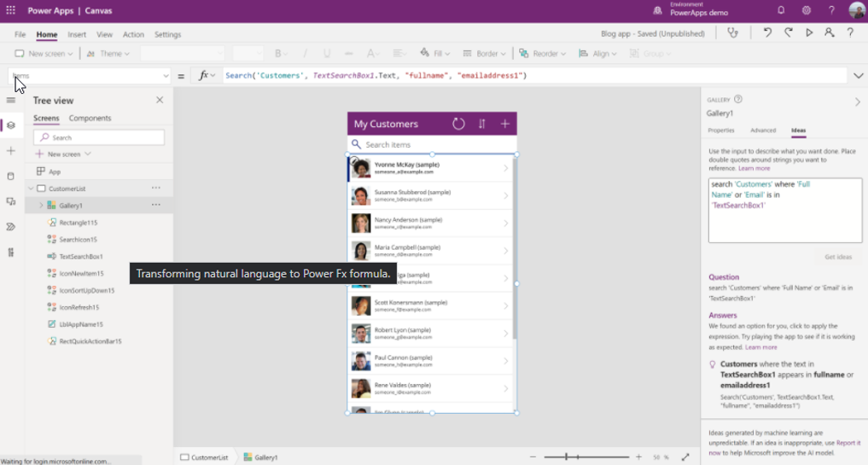The height and width of the screenshot is (465, 868).
Task: Open the Insert ribbon tab
Action: 77,34
